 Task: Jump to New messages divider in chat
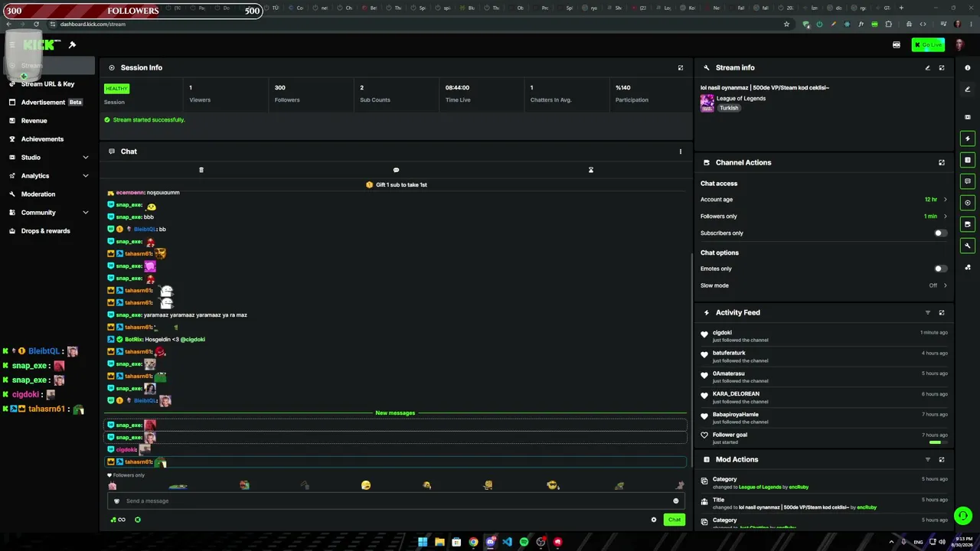point(395,413)
